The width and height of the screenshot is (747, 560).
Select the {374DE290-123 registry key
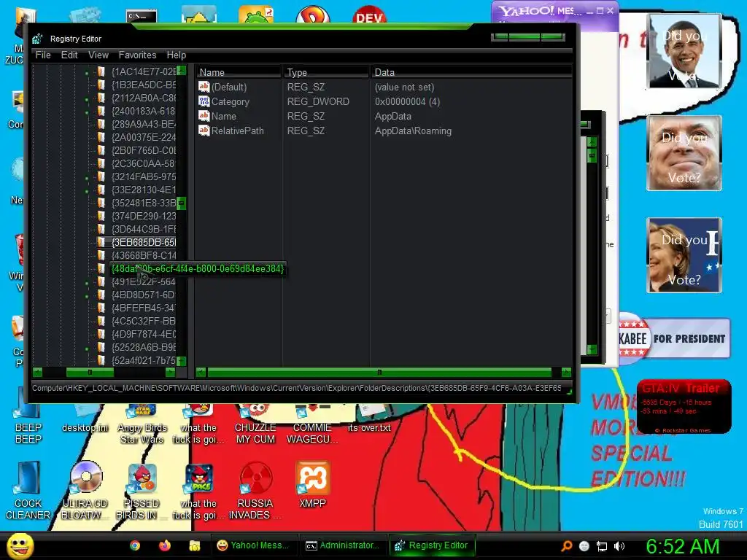pos(144,216)
